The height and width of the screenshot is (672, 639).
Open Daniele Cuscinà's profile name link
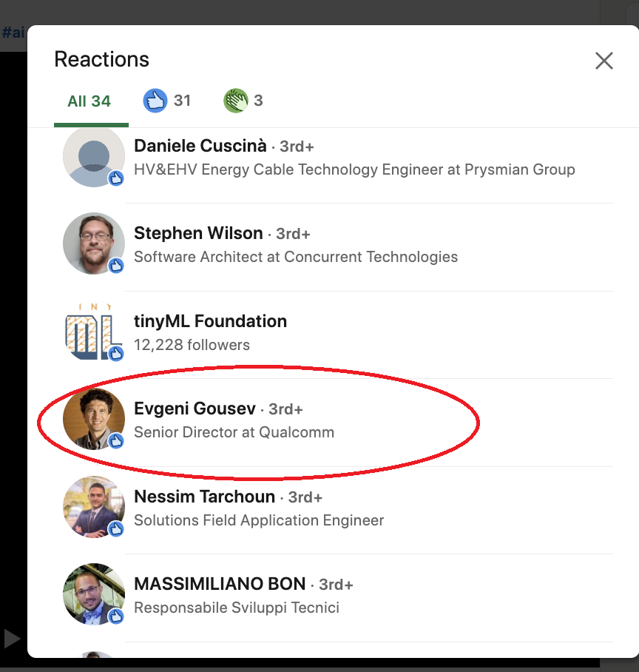click(200, 146)
